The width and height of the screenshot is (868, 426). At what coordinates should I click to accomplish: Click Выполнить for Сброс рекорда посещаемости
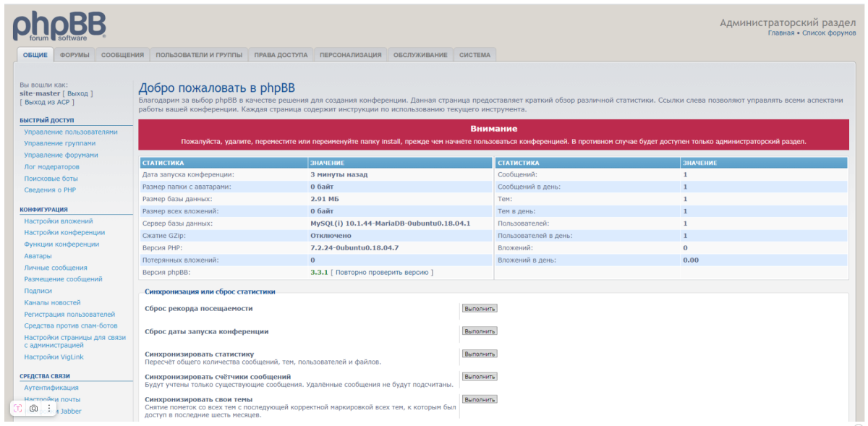(x=480, y=308)
